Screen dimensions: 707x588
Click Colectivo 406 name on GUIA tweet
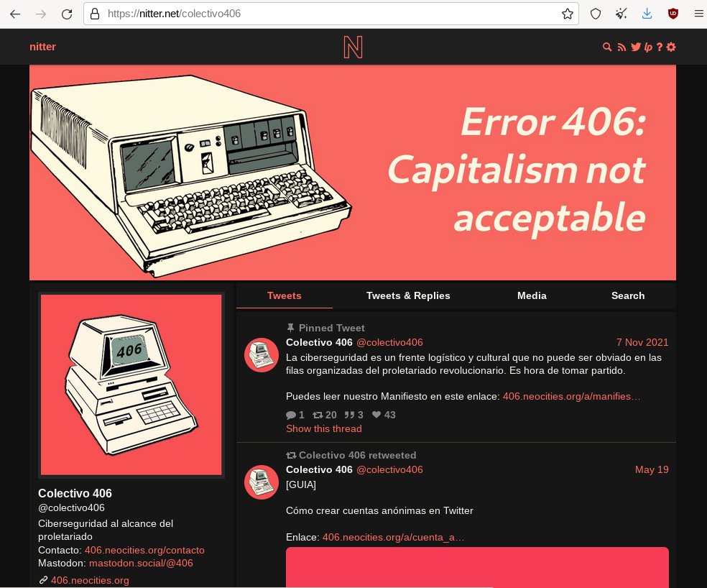[x=319, y=470]
